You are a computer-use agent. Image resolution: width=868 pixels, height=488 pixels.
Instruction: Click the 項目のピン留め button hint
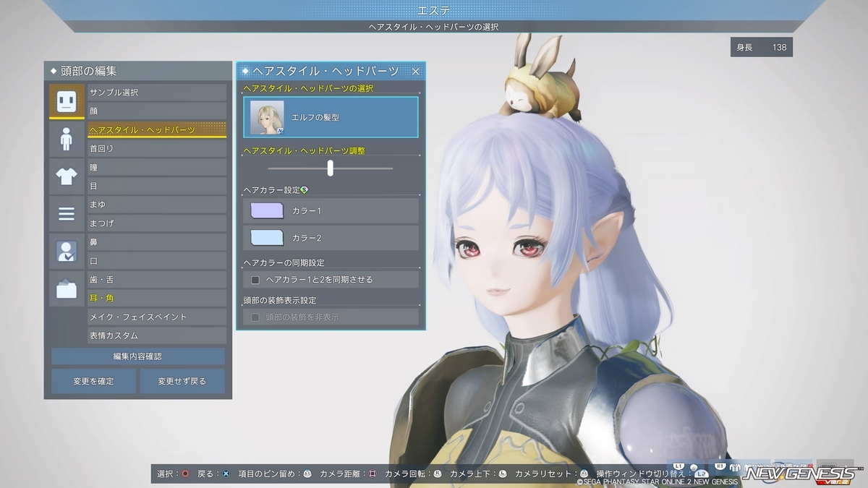(275, 474)
